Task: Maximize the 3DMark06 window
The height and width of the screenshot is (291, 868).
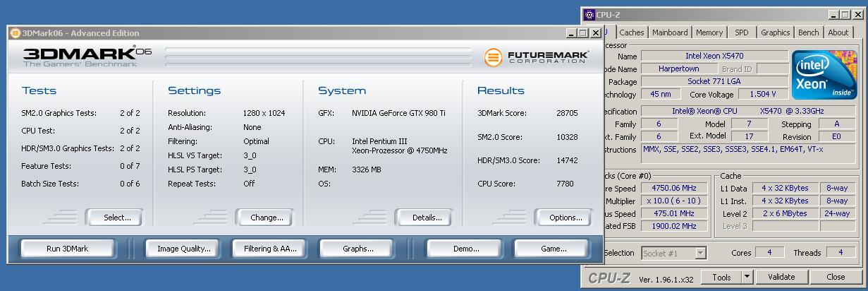Action: point(583,33)
